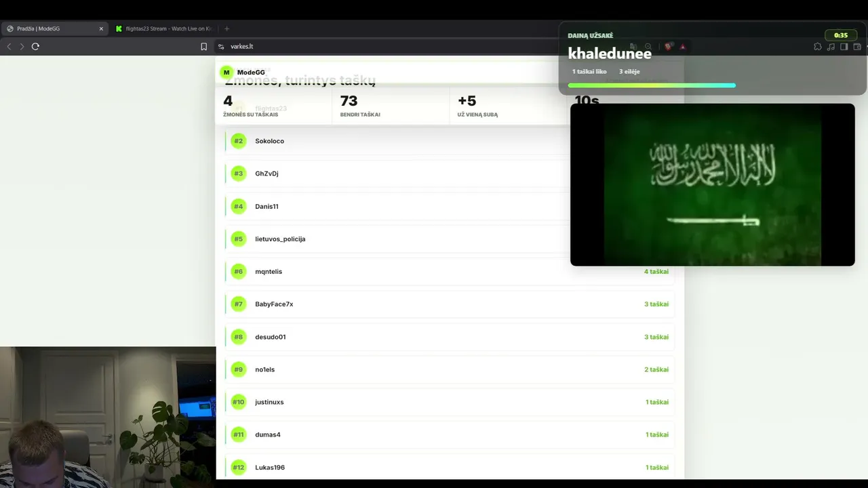Click the mqntelis leaderboard name

coord(269,272)
